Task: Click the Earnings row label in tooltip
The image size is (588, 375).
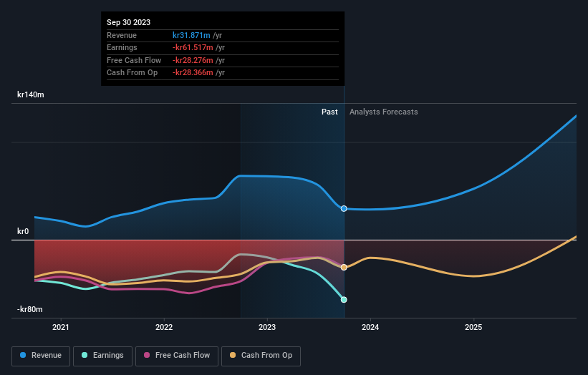Action: [122, 47]
